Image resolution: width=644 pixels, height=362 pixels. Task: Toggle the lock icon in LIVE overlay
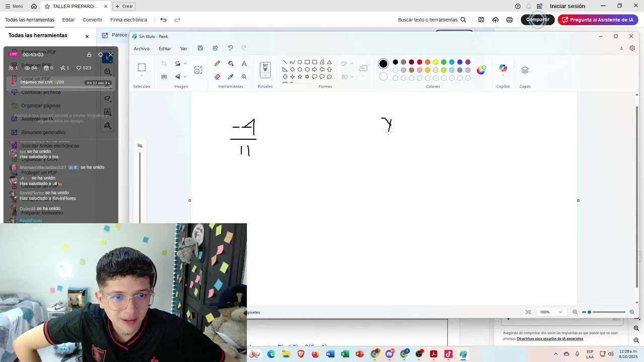(x=89, y=54)
